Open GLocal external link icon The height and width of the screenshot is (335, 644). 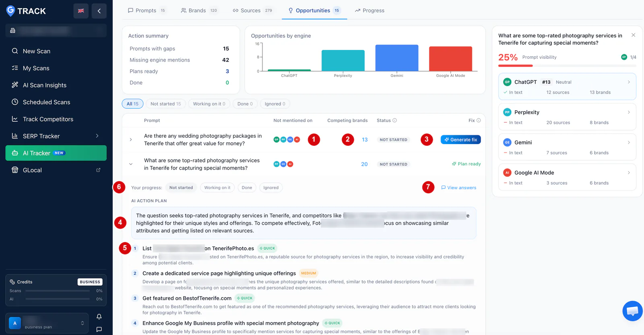pyautogui.click(x=98, y=170)
